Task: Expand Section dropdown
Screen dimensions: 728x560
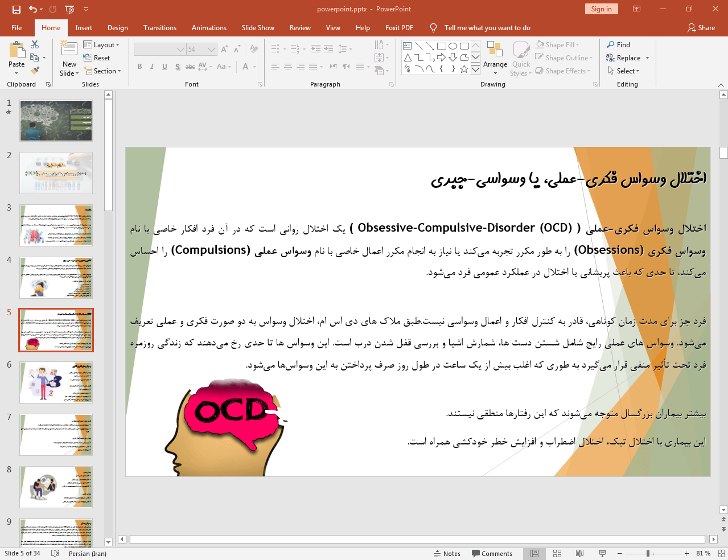Action: coord(102,71)
